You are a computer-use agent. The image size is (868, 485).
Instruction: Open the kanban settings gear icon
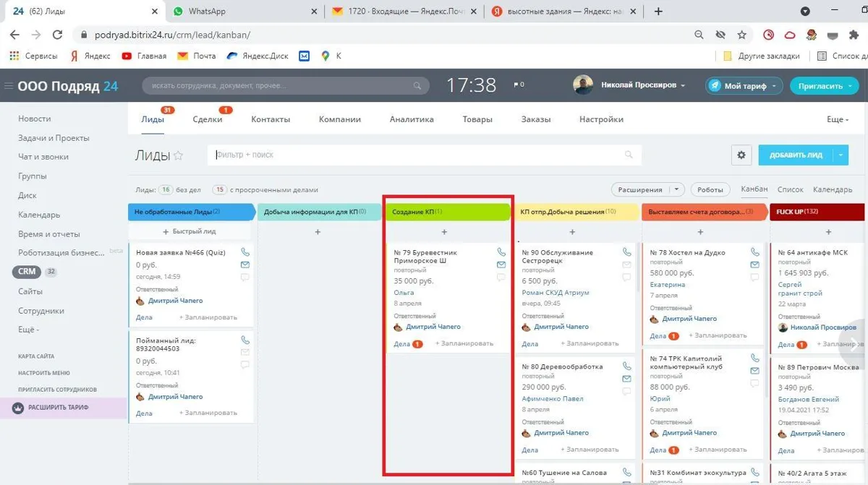pyautogui.click(x=741, y=155)
